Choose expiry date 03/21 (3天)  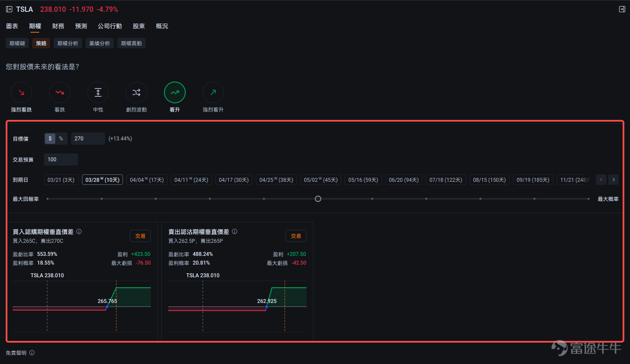click(61, 180)
